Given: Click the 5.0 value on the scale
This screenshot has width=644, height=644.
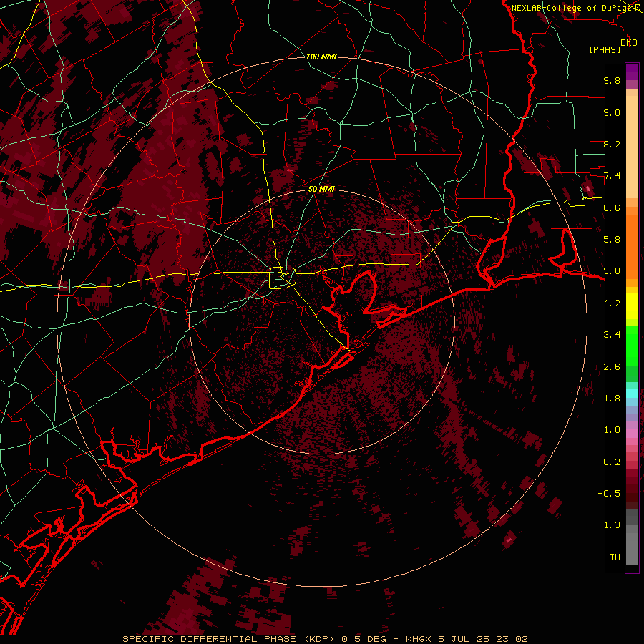Looking at the screenshot, I should point(612,271).
